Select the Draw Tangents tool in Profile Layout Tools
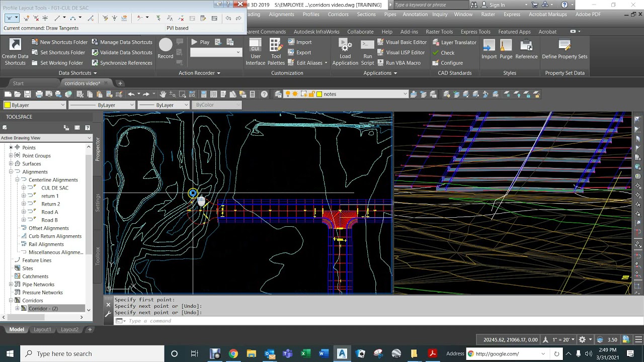The image size is (644, 362). tap(9, 18)
